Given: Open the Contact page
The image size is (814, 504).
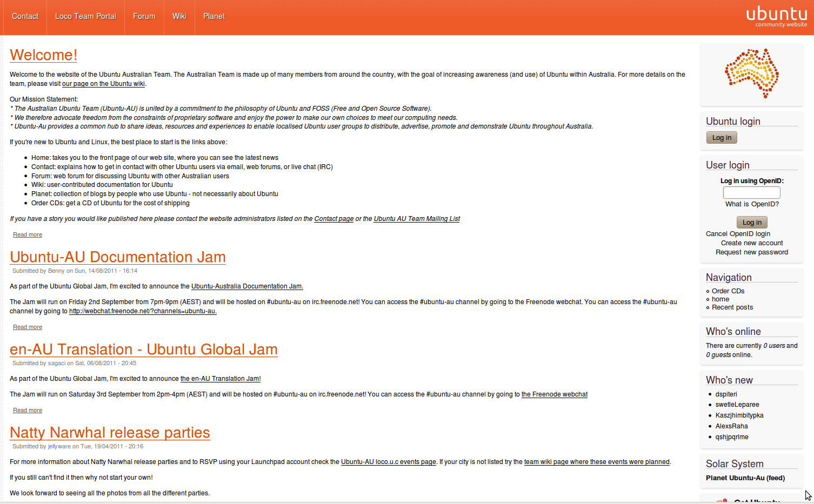Looking at the screenshot, I should tap(25, 16).
